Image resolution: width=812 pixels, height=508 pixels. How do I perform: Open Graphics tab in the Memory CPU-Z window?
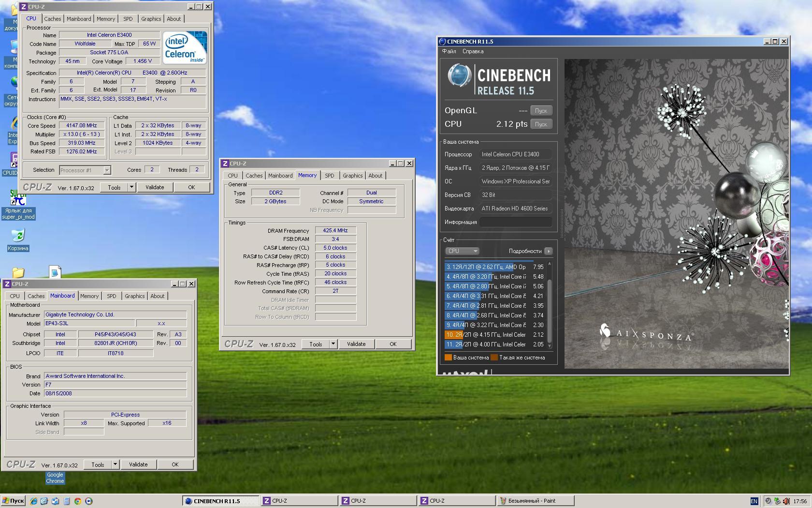click(352, 176)
